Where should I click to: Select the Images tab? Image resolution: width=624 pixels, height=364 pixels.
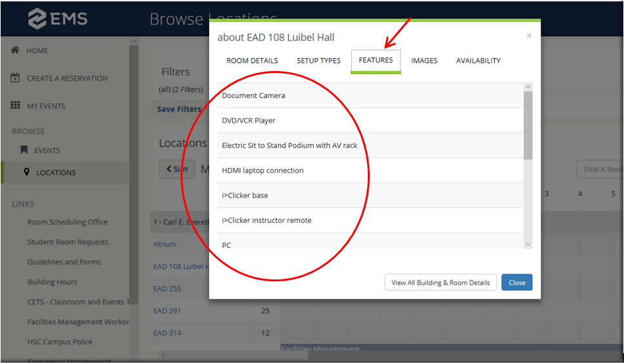point(424,61)
